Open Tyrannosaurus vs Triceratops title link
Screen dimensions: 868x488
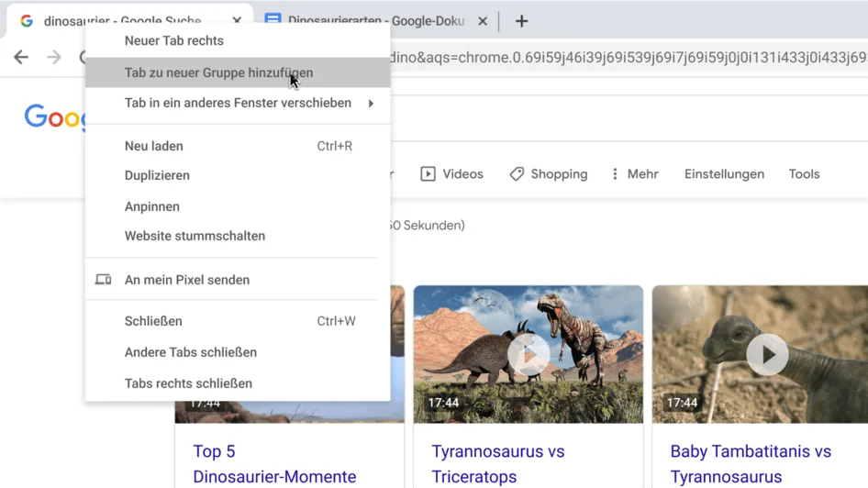497,464
